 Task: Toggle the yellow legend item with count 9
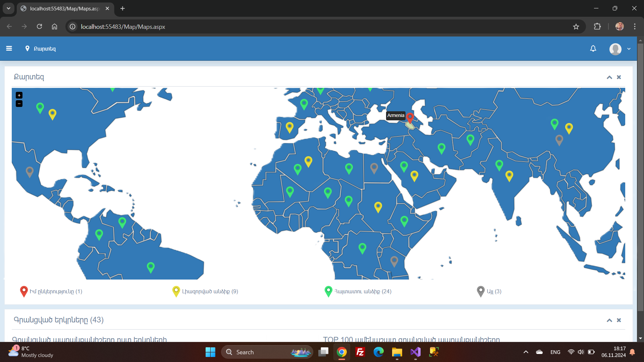[x=205, y=291]
